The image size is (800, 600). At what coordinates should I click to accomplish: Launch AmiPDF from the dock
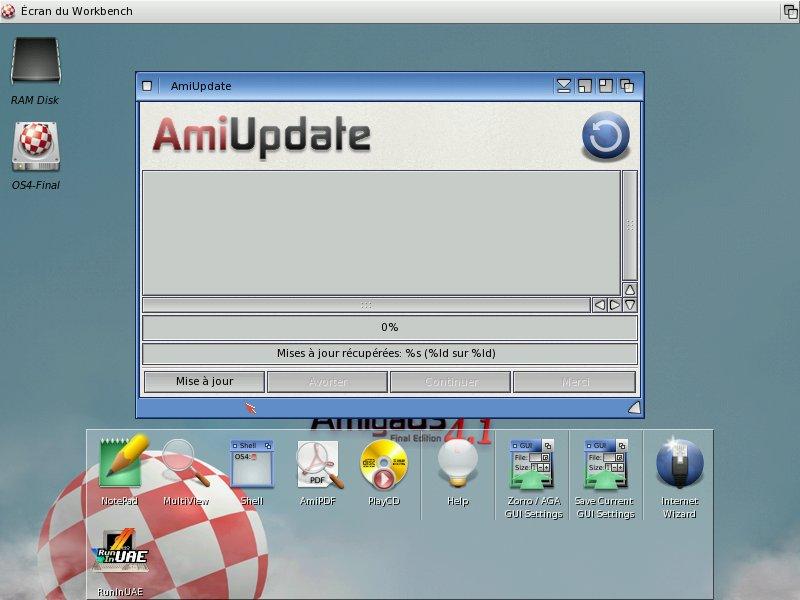[318, 464]
